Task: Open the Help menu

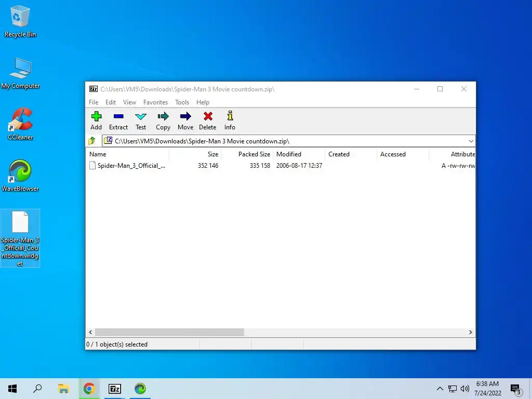Action: pos(203,102)
